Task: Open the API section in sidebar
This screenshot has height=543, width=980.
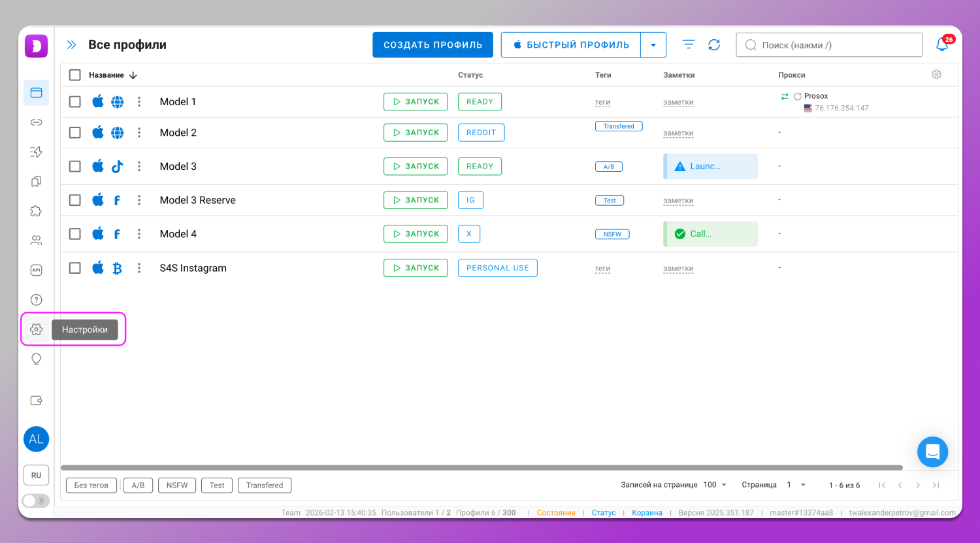Action: [x=37, y=270]
